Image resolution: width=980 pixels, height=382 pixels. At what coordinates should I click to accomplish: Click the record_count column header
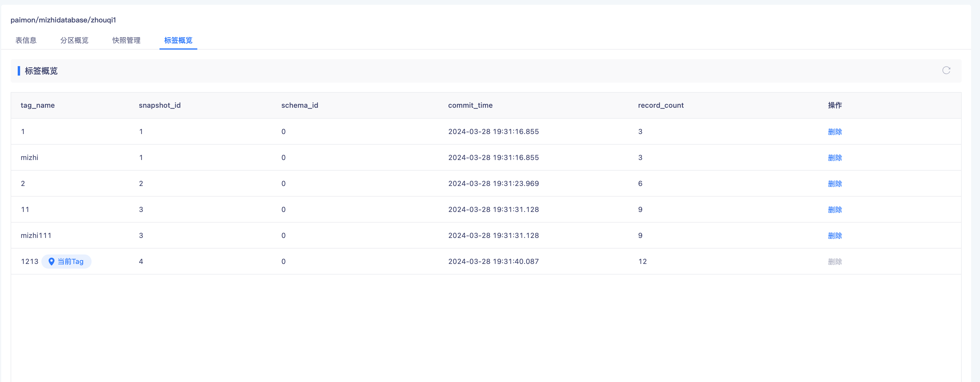click(x=661, y=105)
